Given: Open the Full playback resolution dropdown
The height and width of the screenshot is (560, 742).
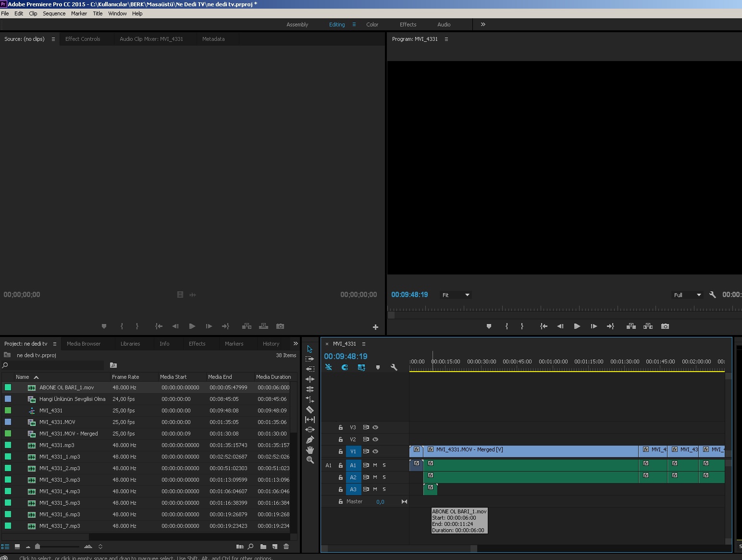Looking at the screenshot, I should [688, 295].
